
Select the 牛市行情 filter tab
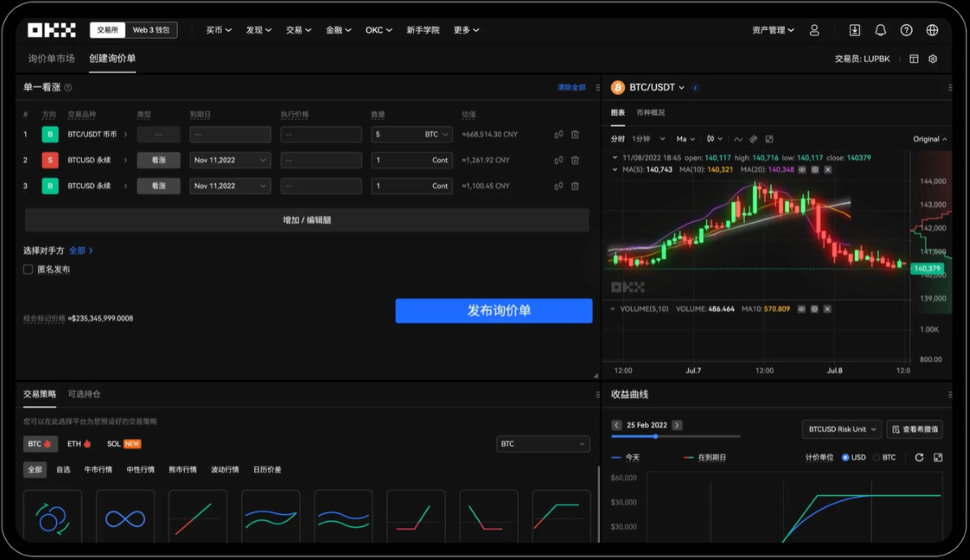coord(98,469)
